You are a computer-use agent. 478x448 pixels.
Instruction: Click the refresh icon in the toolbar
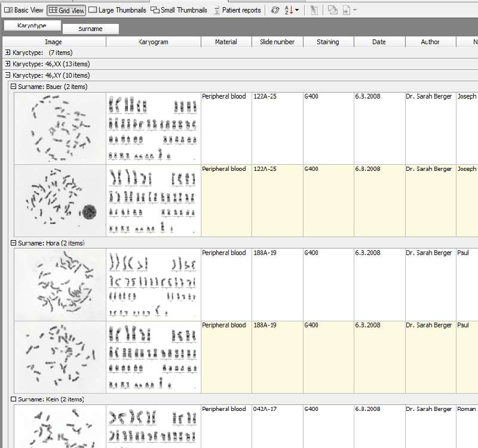[x=275, y=10]
